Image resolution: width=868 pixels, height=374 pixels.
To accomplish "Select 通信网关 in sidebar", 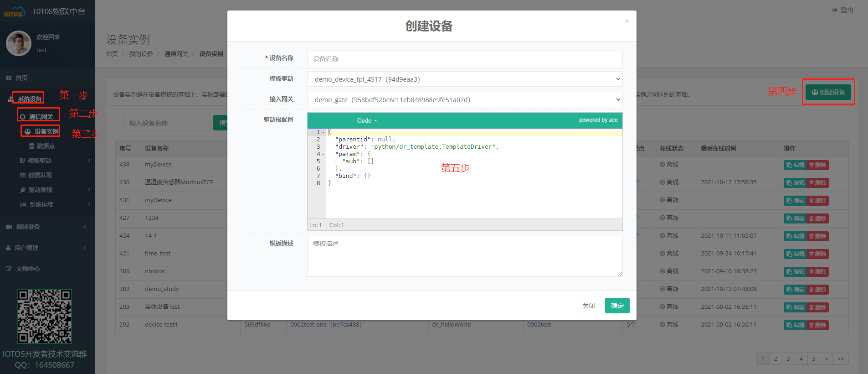I will pos(41,117).
